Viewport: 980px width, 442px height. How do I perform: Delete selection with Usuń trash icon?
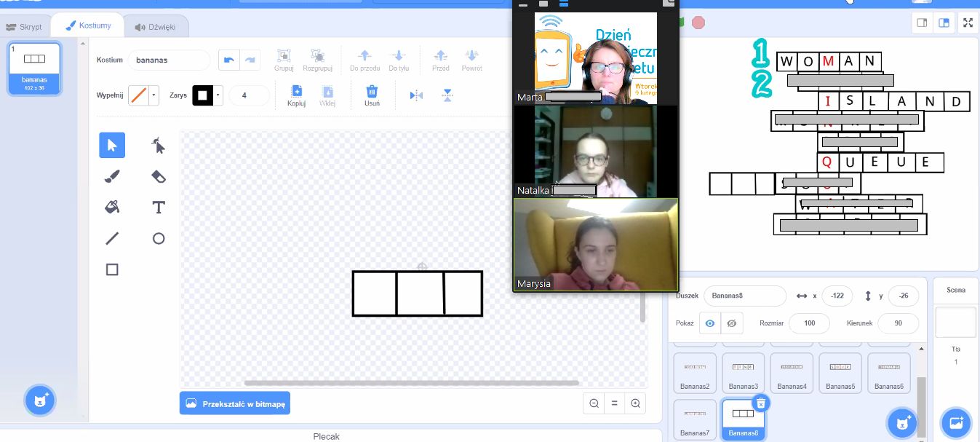click(372, 95)
